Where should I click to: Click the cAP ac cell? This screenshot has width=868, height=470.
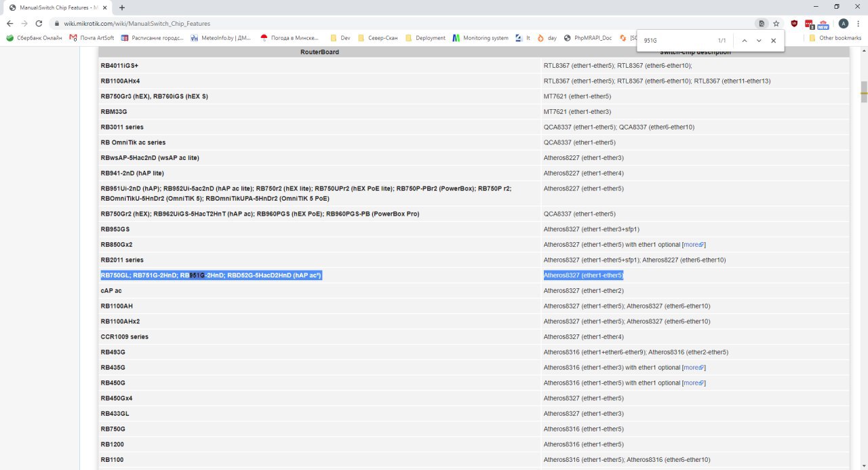point(319,290)
